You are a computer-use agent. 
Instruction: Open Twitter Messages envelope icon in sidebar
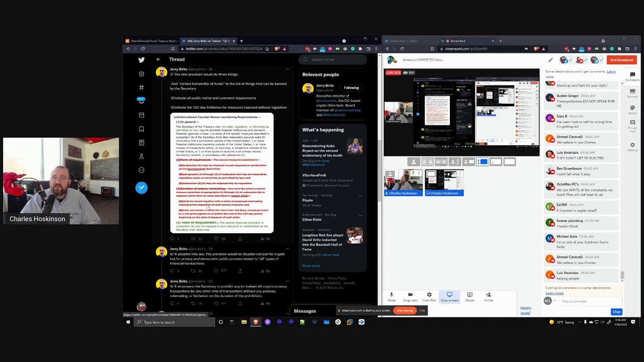[141, 115]
